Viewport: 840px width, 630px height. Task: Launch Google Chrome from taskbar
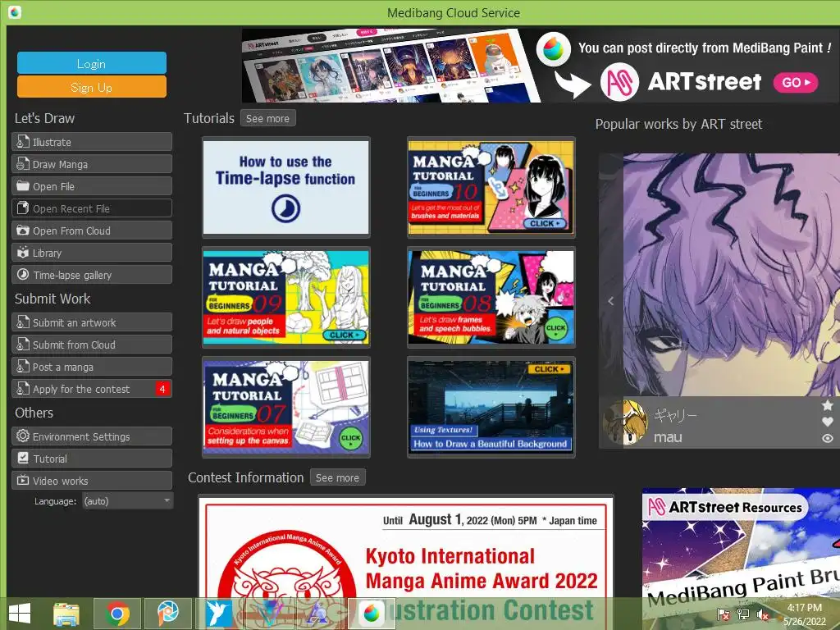pyautogui.click(x=117, y=614)
